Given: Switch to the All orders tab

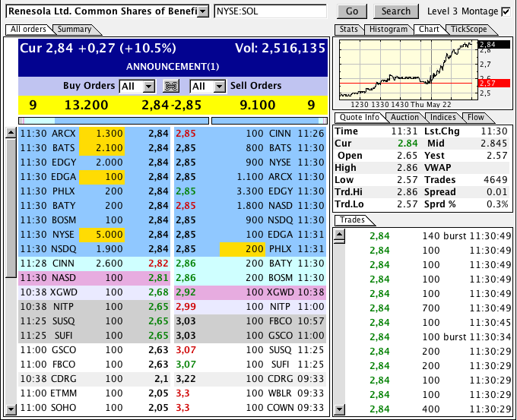Looking at the screenshot, I should 28,30.
